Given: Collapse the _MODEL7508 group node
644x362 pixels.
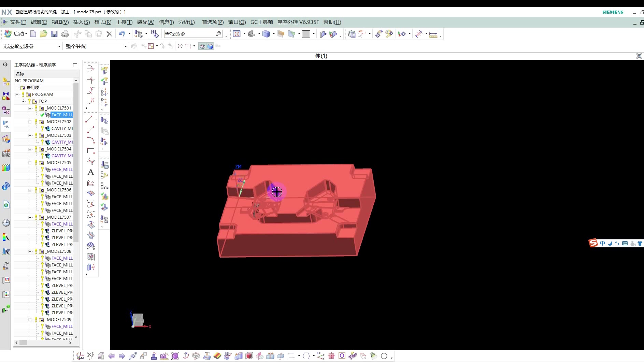Looking at the screenshot, I should pos(30,251).
